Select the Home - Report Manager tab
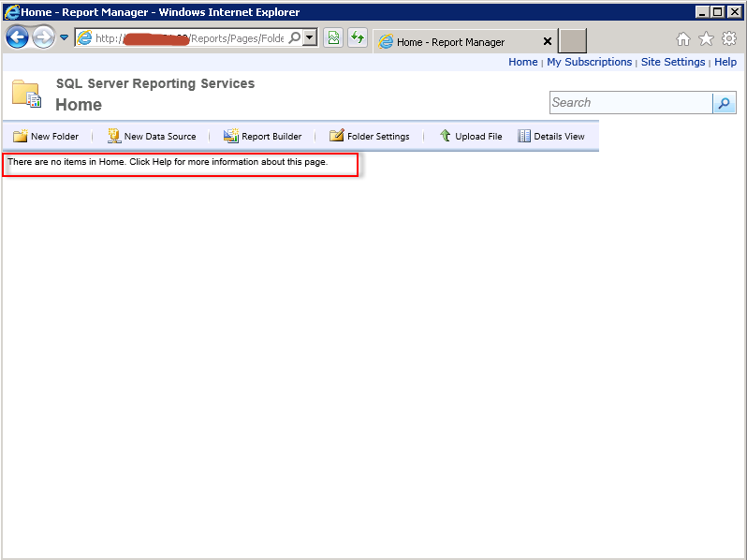Image resolution: width=747 pixels, height=560 pixels. 464,42
